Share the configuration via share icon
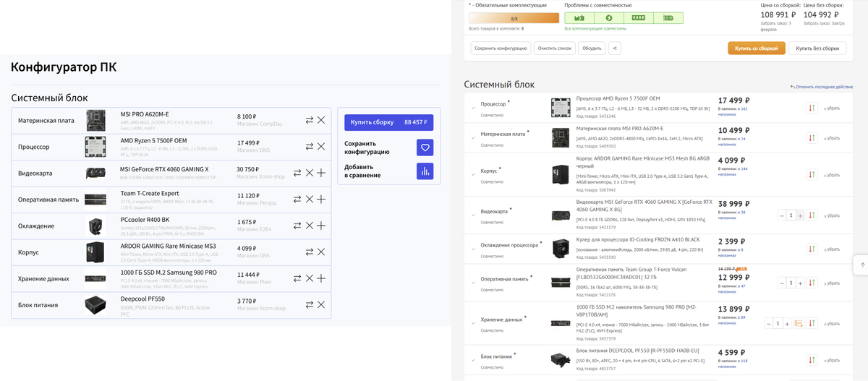This screenshot has height=381, width=868. click(x=615, y=48)
